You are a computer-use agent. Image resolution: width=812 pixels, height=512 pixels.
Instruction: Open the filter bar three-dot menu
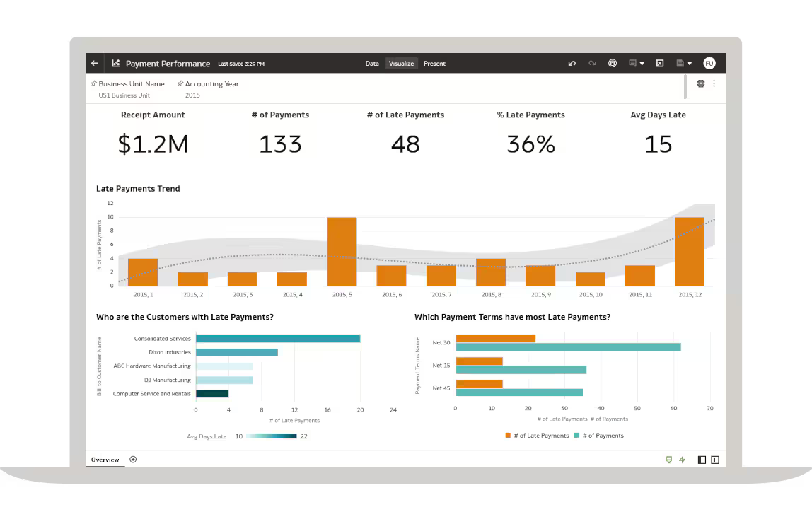coord(714,83)
